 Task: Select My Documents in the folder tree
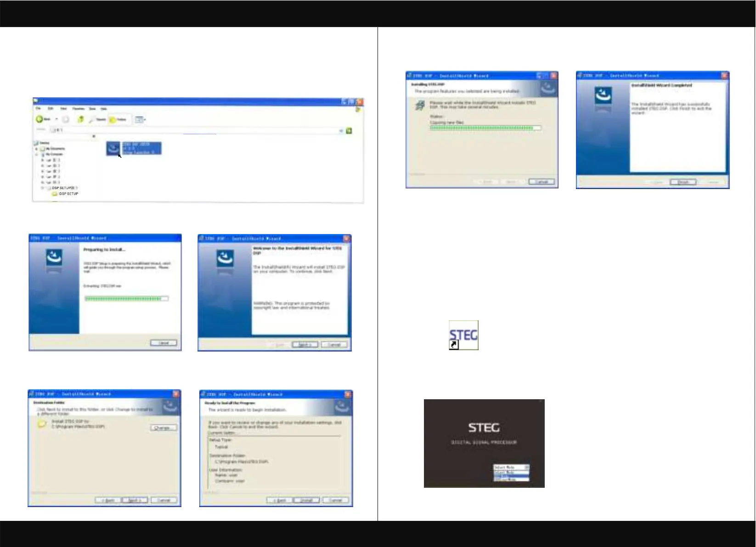click(52, 149)
